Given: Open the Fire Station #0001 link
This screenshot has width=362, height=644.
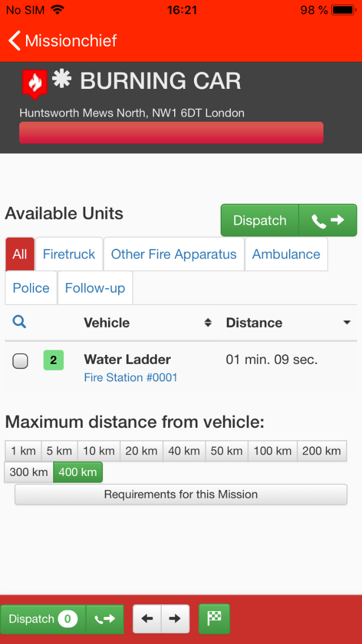Looking at the screenshot, I should (131, 377).
